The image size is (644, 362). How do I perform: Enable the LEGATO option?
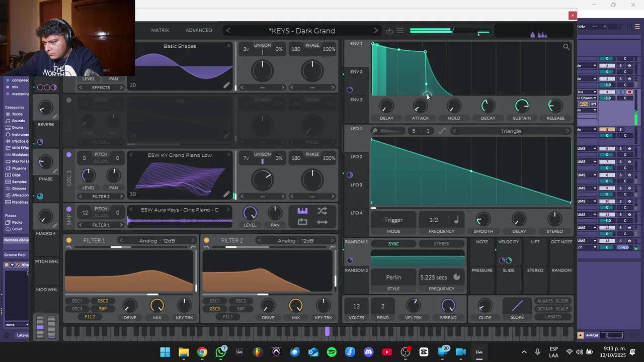coord(553,317)
